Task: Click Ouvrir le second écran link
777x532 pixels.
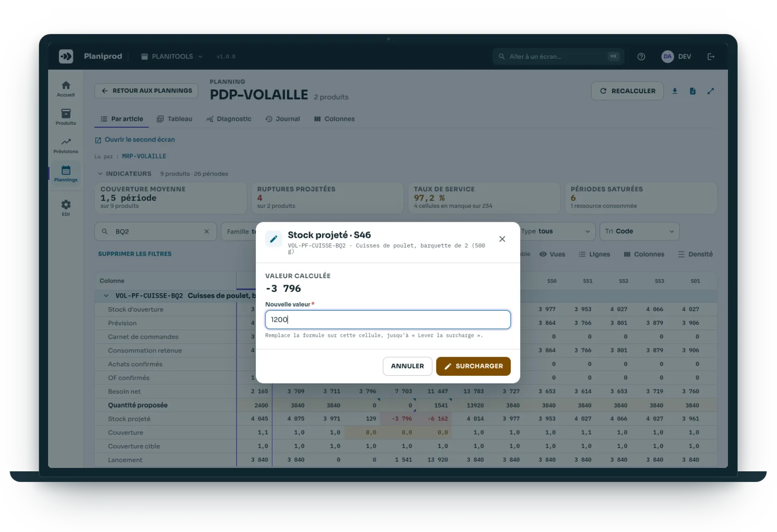Action: (x=135, y=140)
